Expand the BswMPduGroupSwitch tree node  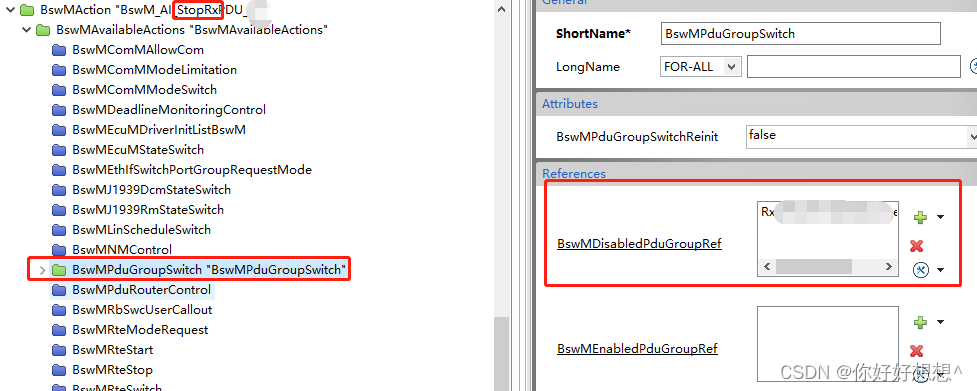click(x=42, y=270)
